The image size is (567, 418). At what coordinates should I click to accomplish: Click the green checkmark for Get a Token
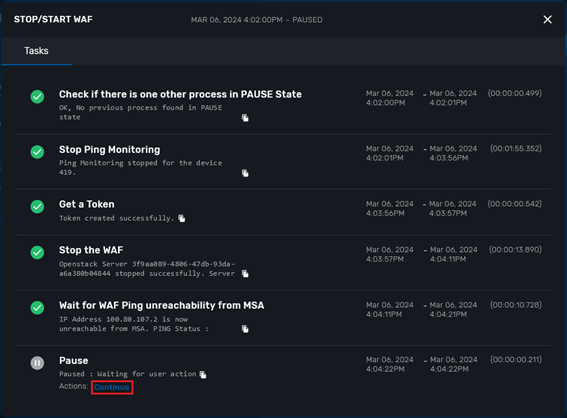coord(37,206)
